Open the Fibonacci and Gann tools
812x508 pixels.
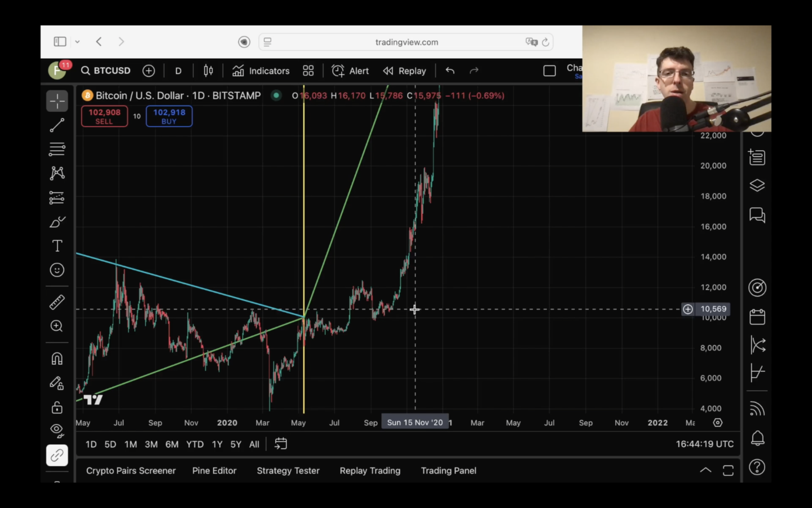click(x=57, y=149)
